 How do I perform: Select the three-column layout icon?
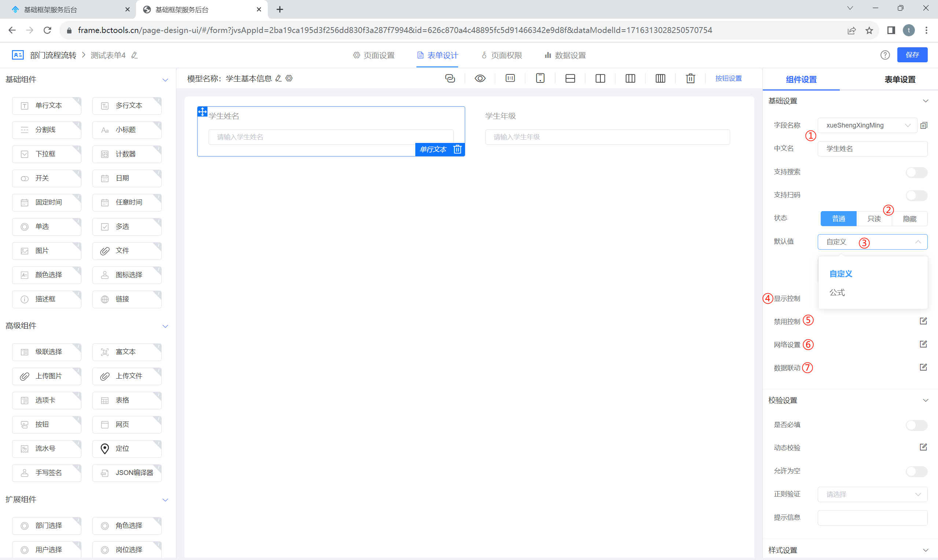[630, 78]
